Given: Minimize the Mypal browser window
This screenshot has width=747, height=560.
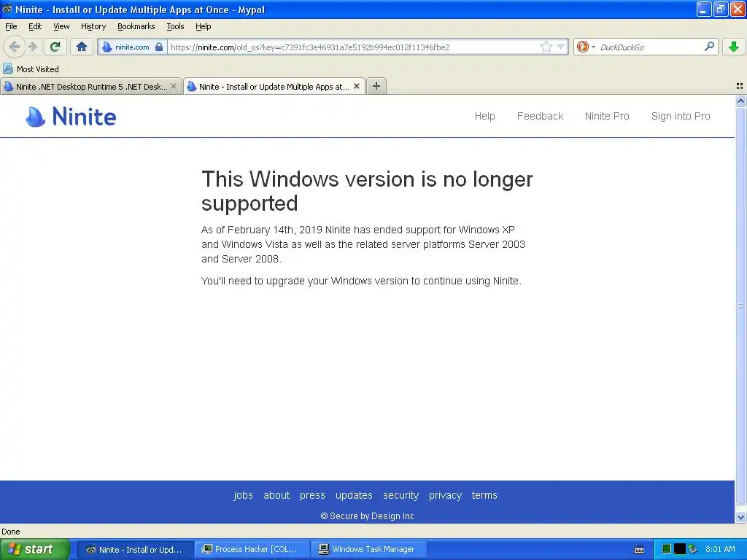Looking at the screenshot, I should pyautogui.click(x=704, y=9).
